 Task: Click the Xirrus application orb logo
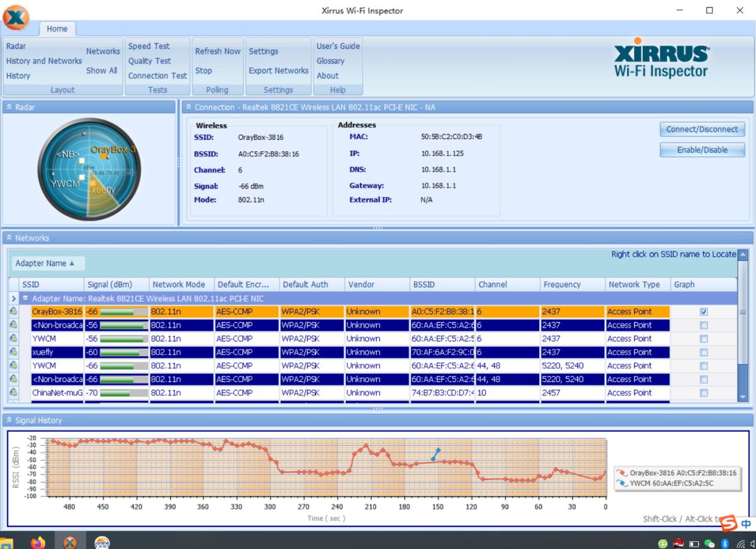tap(16, 17)
